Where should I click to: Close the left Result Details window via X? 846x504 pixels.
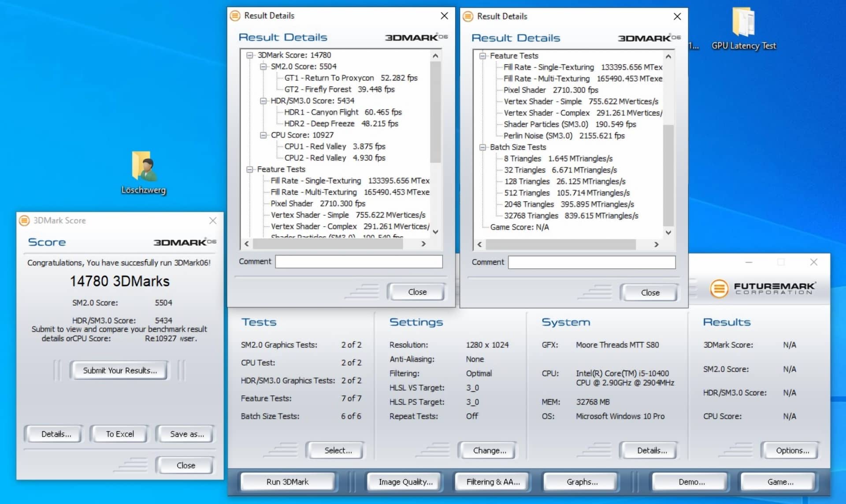(444, 16)
